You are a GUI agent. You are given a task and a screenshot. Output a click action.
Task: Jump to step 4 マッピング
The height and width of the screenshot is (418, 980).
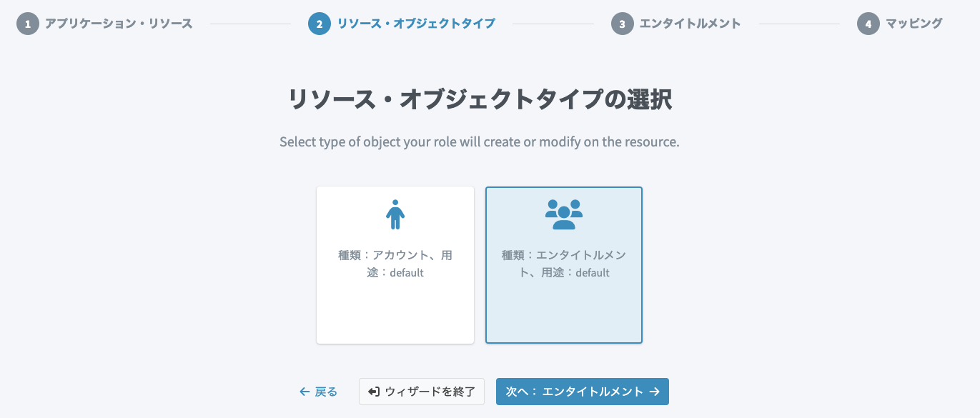coord(900,24)
